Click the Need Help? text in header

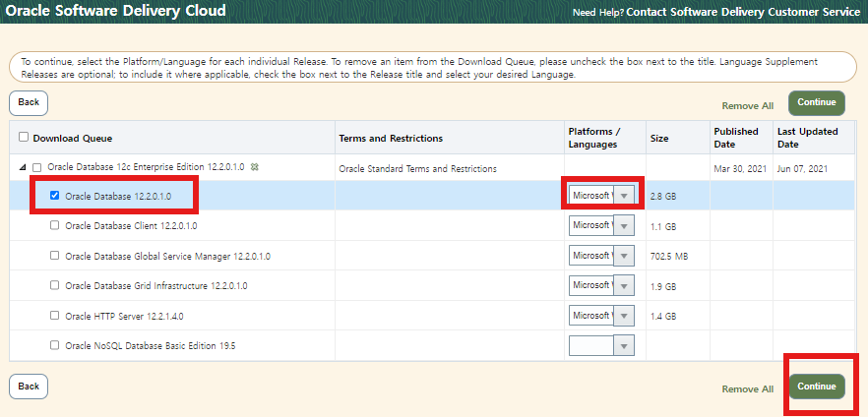pos(598,12)
